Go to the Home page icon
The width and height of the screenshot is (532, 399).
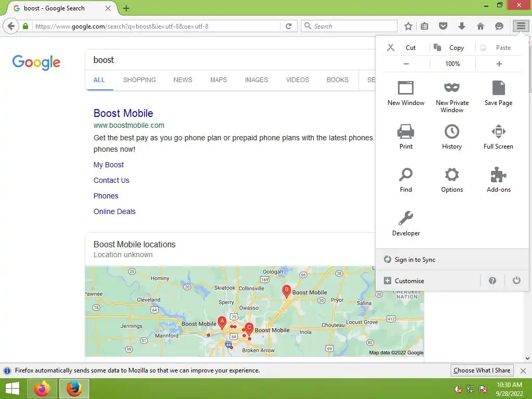481,26
